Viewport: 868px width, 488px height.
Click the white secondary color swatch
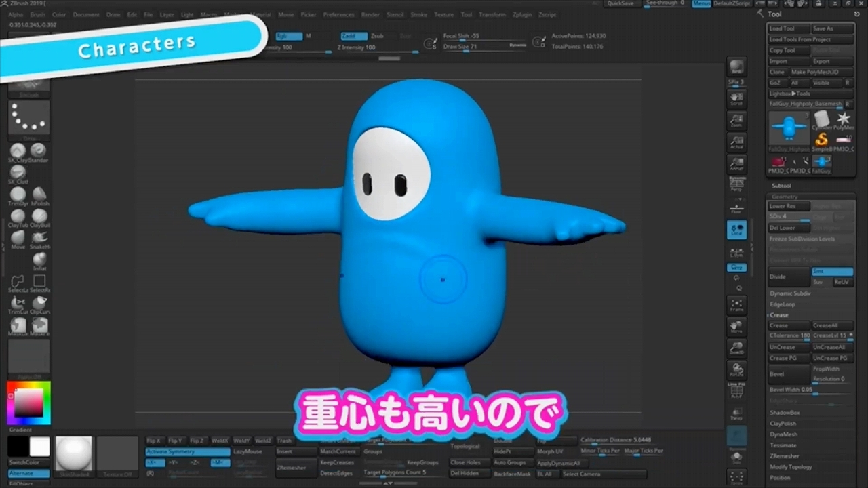pos(39,447)
